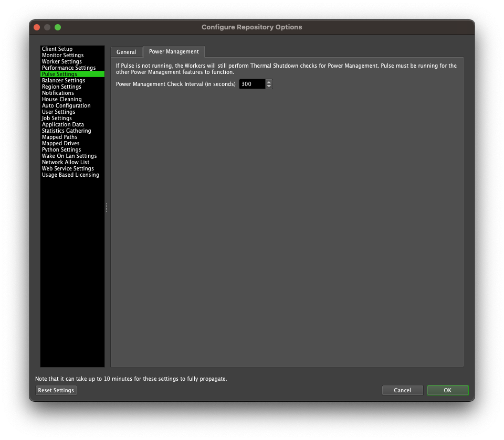The image size is (504, 440).
Task: Select Usage Based Licensing category
Action: (72, 175)
